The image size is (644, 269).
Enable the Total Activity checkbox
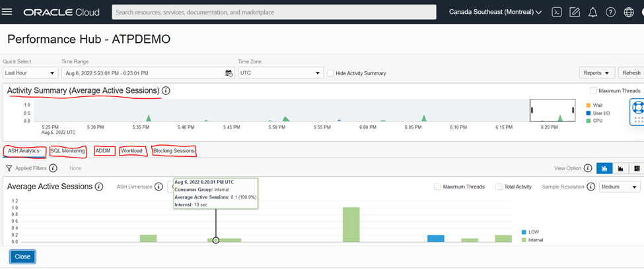[499, 187]
